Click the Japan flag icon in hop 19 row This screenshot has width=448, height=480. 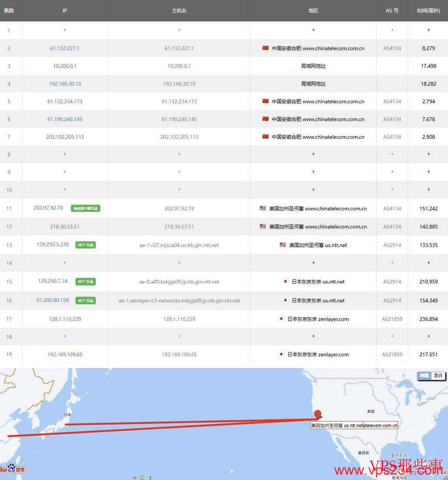[x=281, y=354]
